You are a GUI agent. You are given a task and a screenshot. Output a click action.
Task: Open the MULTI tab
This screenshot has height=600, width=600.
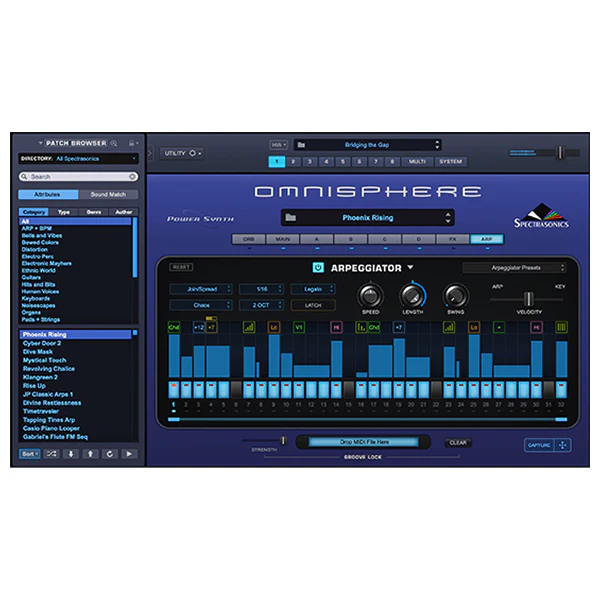click(417, 161)
